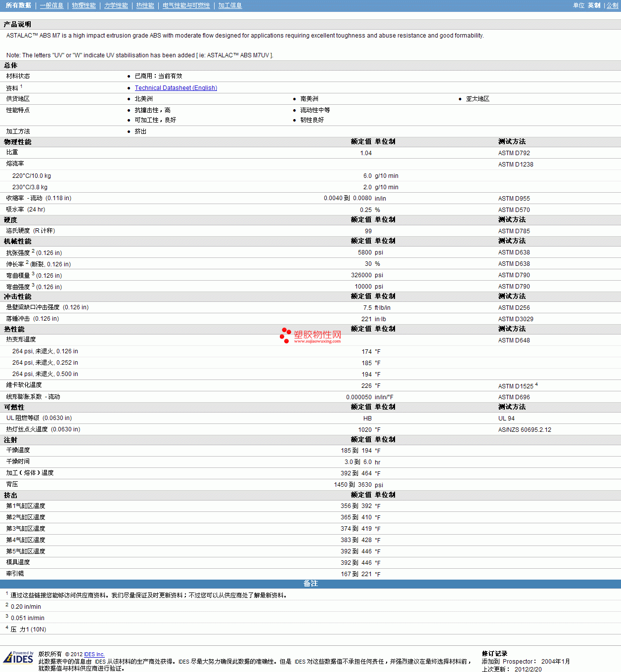Select the 干燥温度 row label
The width and height of the screenshot is (621, 672).
18,450
